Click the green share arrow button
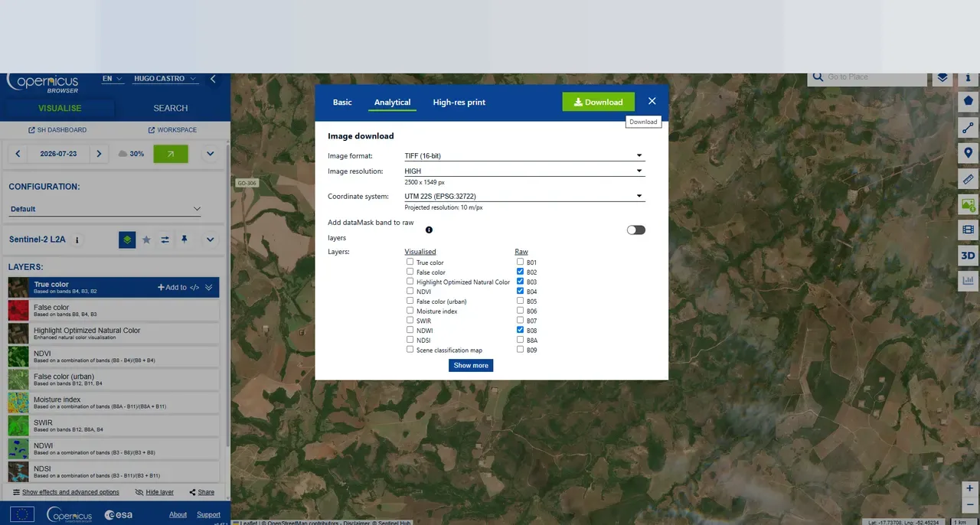 point(171,154)
